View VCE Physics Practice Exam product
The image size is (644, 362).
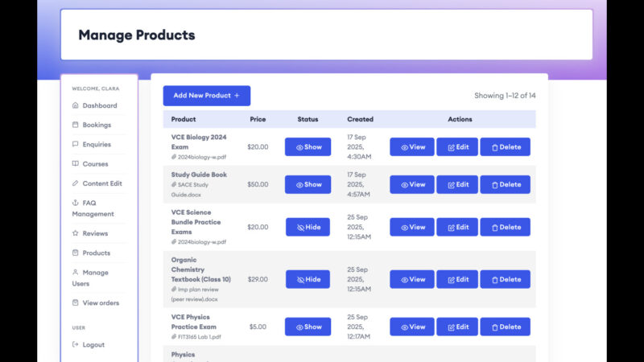[x=412, y=327]
